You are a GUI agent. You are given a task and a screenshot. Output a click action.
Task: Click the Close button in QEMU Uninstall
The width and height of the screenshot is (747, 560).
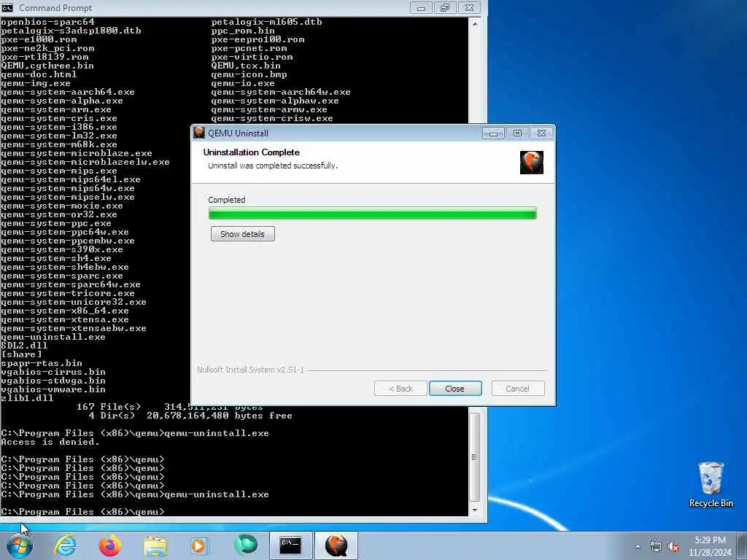(455, 389)
